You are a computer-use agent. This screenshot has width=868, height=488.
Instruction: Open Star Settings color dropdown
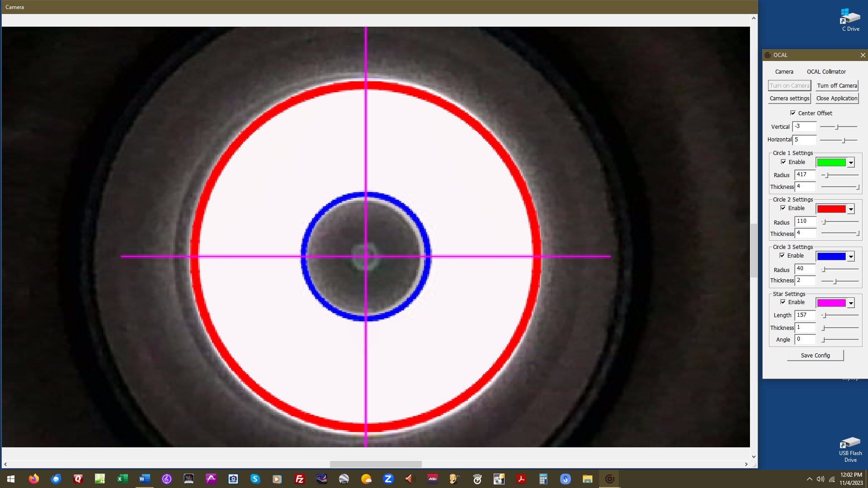click(851, 303)
